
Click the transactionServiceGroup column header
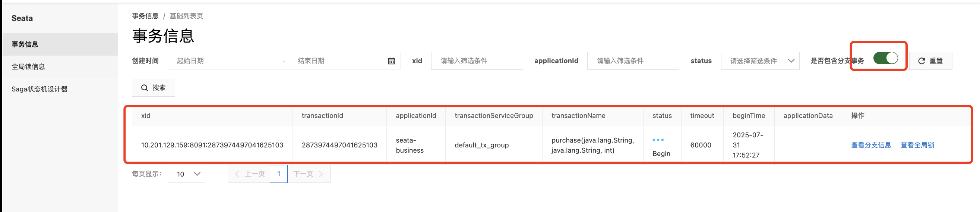tap(493, 116)
